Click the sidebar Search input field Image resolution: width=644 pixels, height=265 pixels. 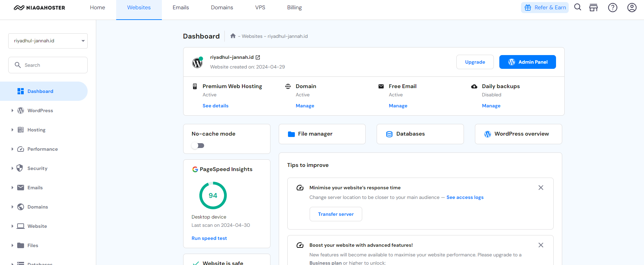(52, 65)
